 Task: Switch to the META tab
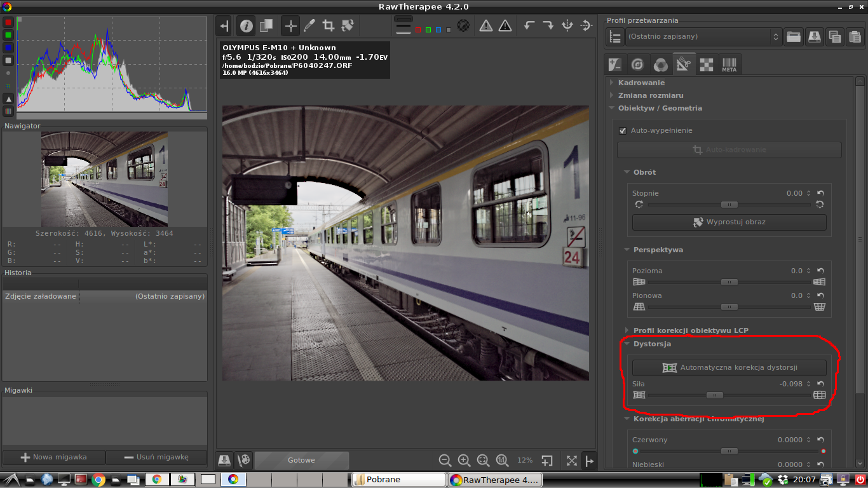(729, 65)
